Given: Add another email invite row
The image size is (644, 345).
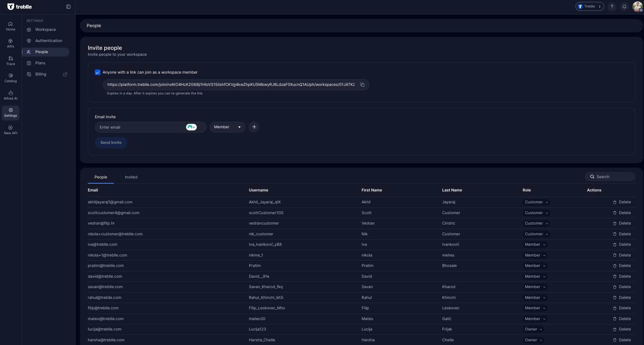Looking at the screenshot, I should tap(254, 127).
